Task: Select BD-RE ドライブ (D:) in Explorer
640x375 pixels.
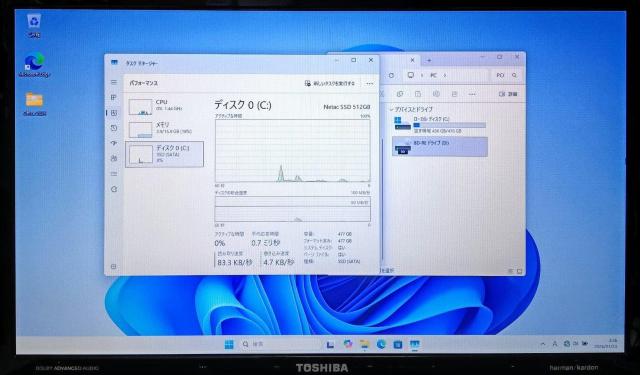Action: point(440,146)
